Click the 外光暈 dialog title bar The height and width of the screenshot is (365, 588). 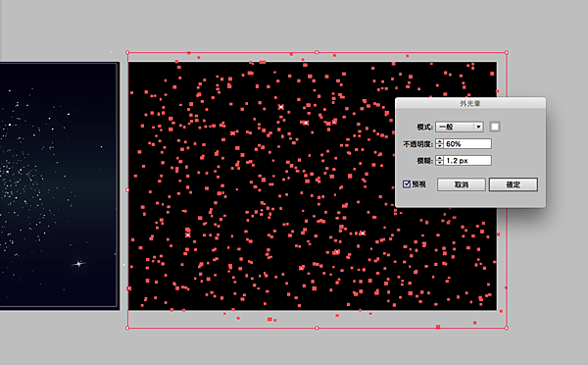pos(470,103)
